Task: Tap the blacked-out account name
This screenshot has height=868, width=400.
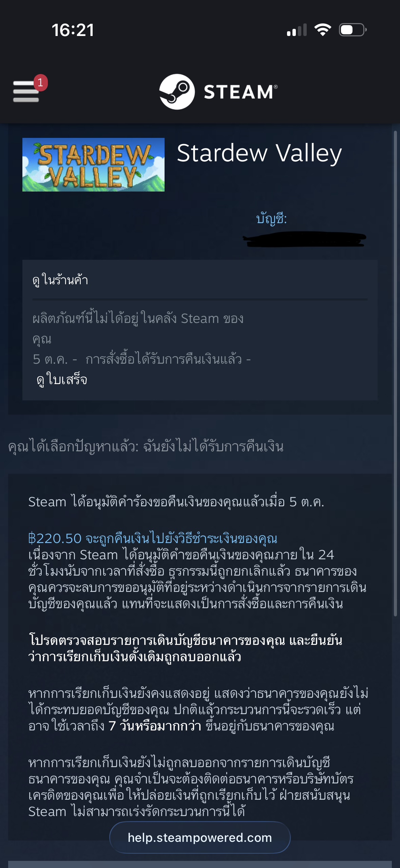Action: [304, 239]
